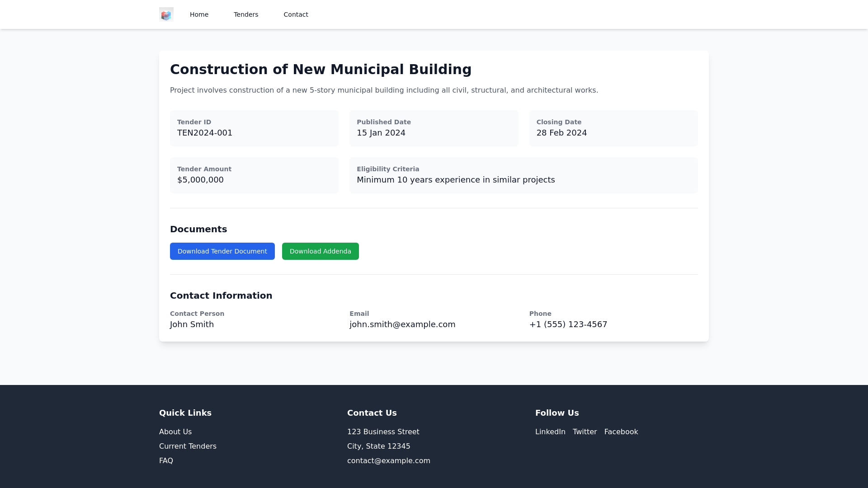Open the FAQ footer link

[x=166, y=461]
